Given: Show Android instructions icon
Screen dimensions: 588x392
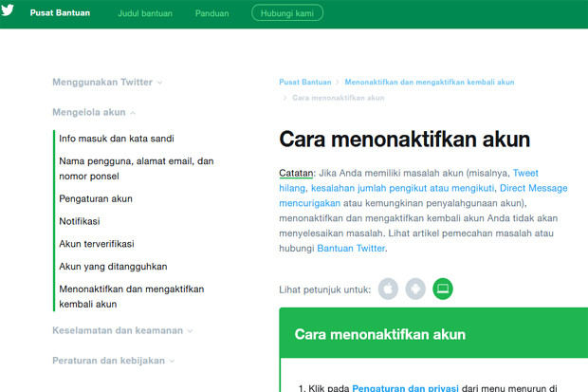Looking at the screenshot, I should pyautogui.click(x=415, y=289).
